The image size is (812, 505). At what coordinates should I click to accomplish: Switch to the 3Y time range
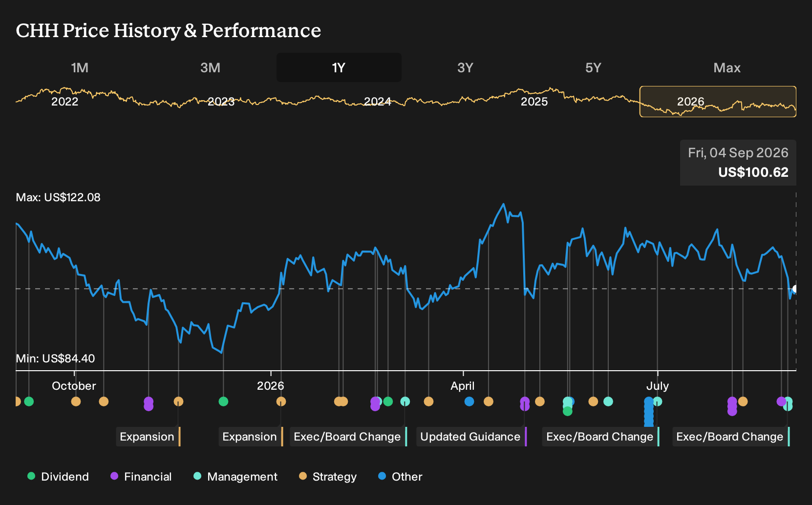(x=465, y=67)
